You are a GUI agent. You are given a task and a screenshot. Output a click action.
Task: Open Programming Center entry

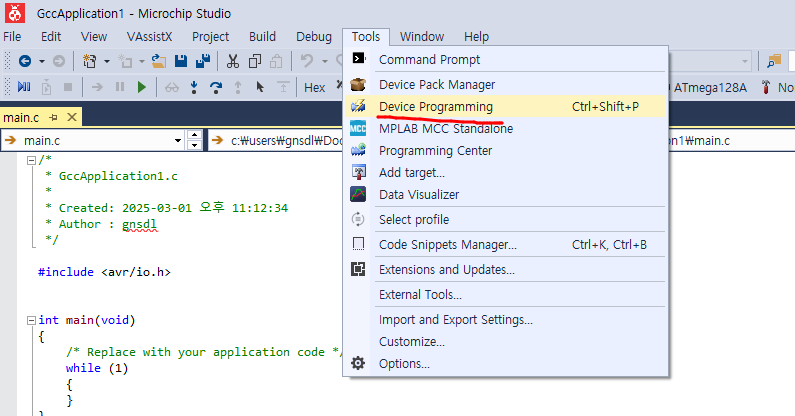click(x=505, y=151)
